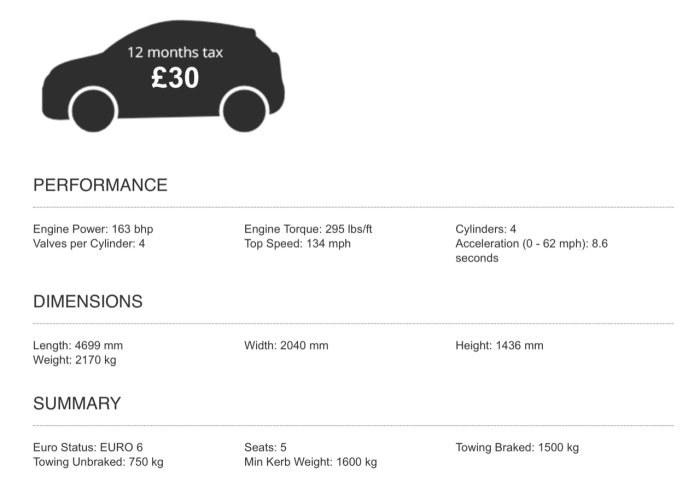
Task: Click the PERFORMANCE section heading
Action: pyautogui.click(x=100, y=185)
